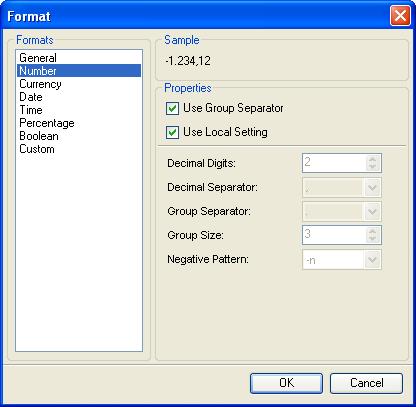This screenshot has height=407, width=416.
Task: Expand the Negative Pattern dropdown
Action: (372, 260)
